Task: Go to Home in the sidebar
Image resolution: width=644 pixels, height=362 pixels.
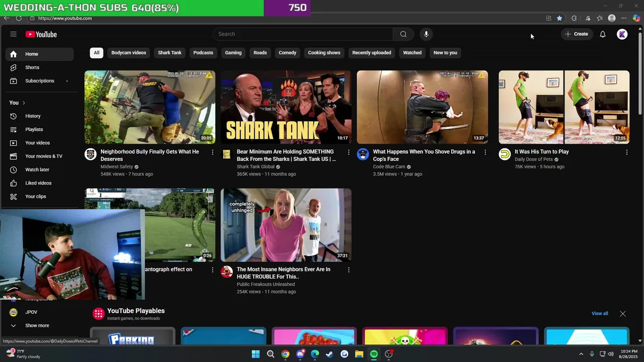Action: (40, 54)
